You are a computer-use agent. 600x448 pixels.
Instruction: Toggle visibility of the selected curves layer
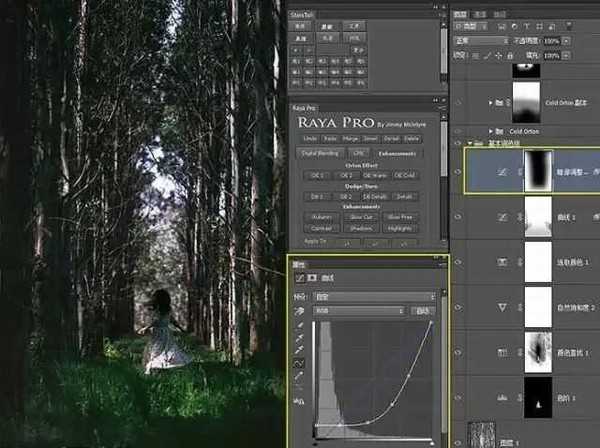pyautogui.click(x=459, y=171)
